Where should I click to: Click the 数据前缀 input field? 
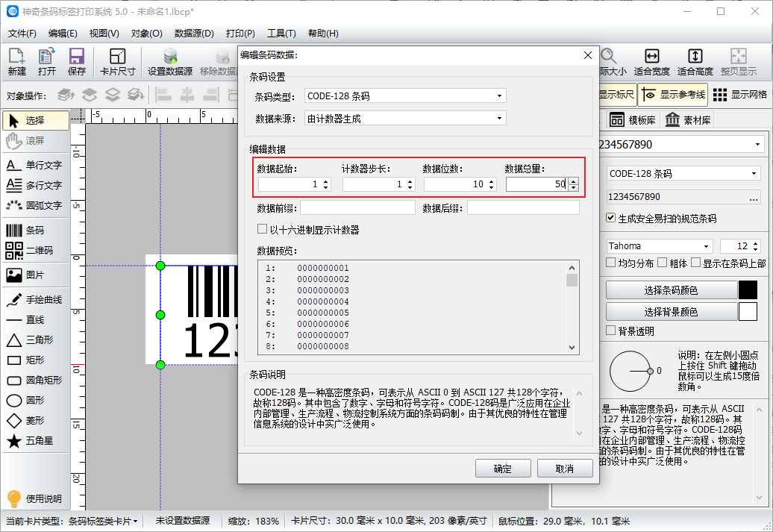(357, 208)
